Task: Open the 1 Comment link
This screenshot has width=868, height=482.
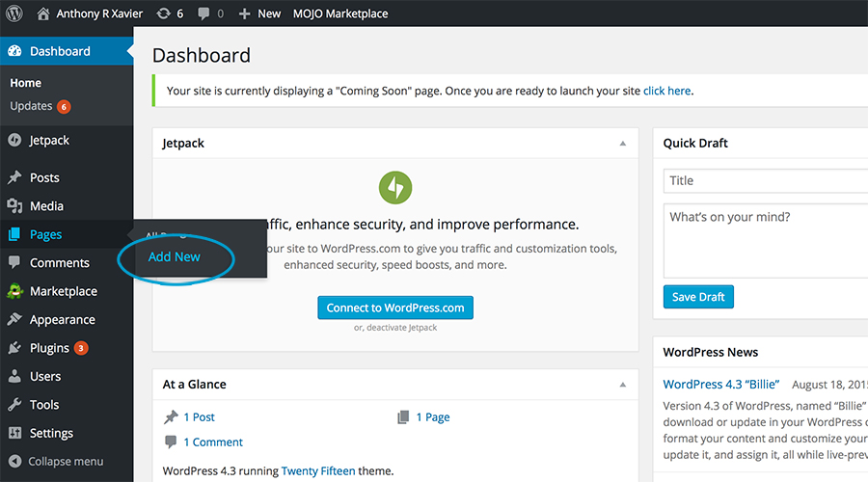Action: click(x=213, y=442)
